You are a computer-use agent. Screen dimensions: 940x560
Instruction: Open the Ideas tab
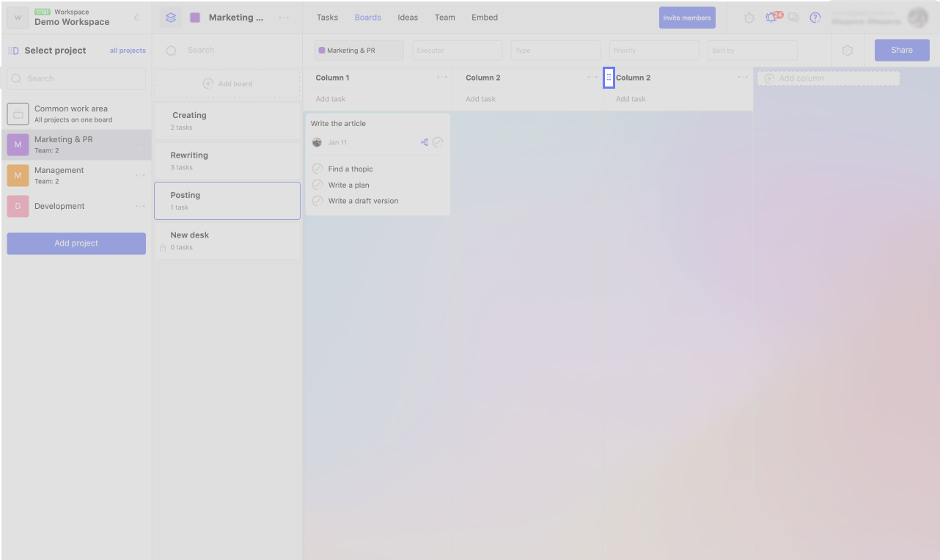tap(408, 18)
